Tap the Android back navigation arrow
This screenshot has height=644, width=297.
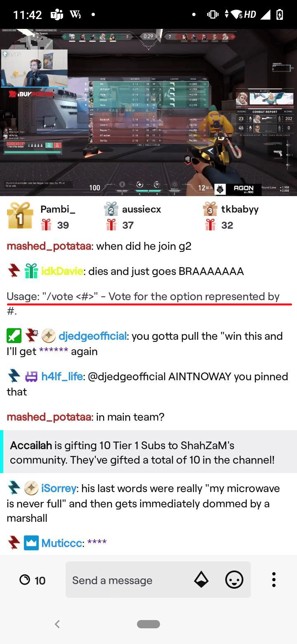[57, 624]
